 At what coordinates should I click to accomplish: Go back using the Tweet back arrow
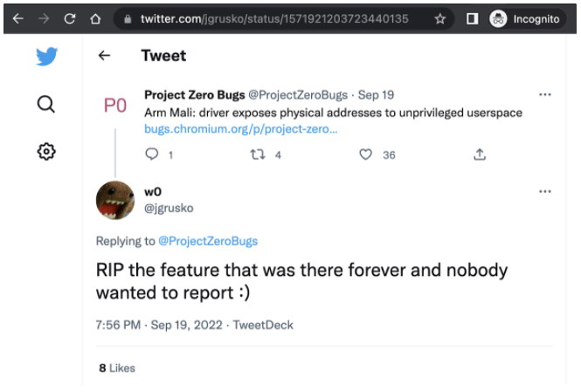point(104,56)
